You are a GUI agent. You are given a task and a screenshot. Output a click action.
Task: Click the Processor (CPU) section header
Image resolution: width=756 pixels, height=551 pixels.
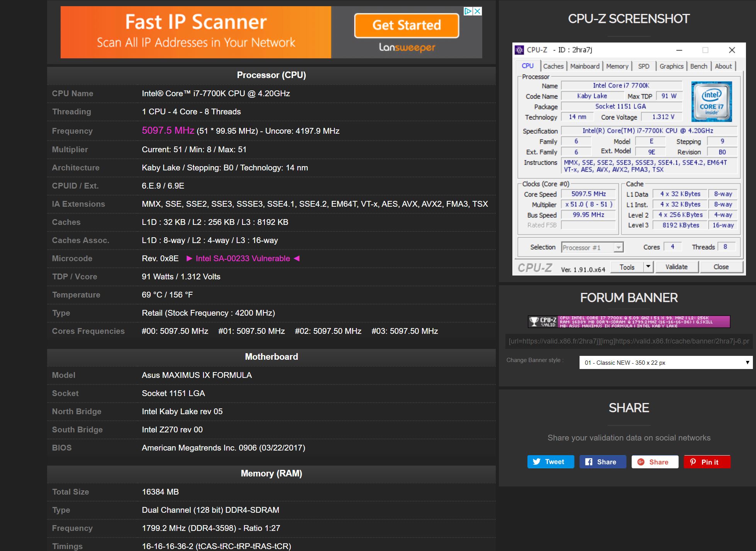pyautogui.click(x=271, y=75)
